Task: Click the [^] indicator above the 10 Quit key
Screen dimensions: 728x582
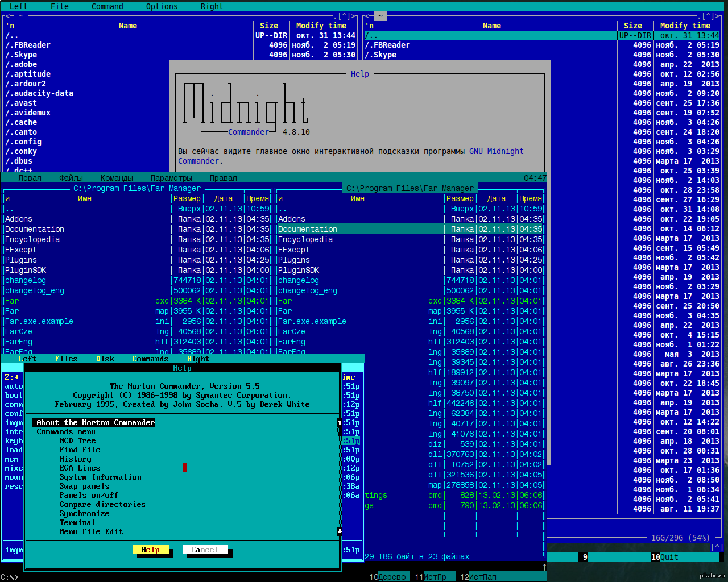Action: click(x=717, y=547)
